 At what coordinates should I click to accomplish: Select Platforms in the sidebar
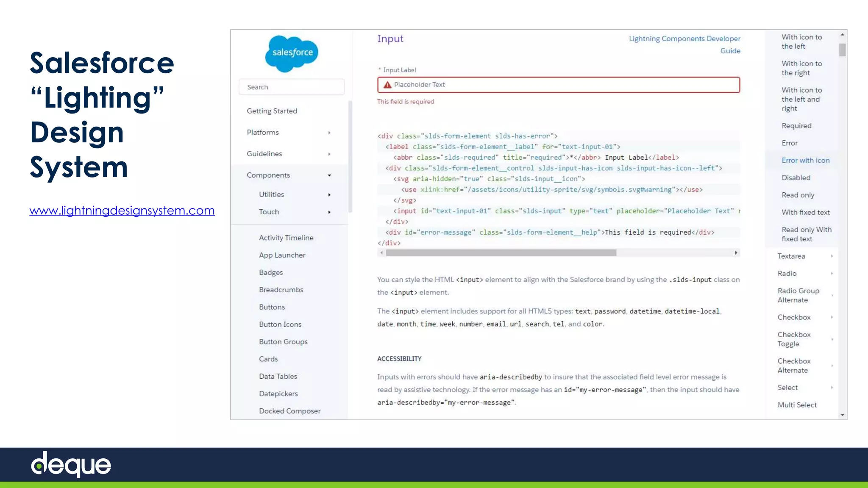click(263, 132)
